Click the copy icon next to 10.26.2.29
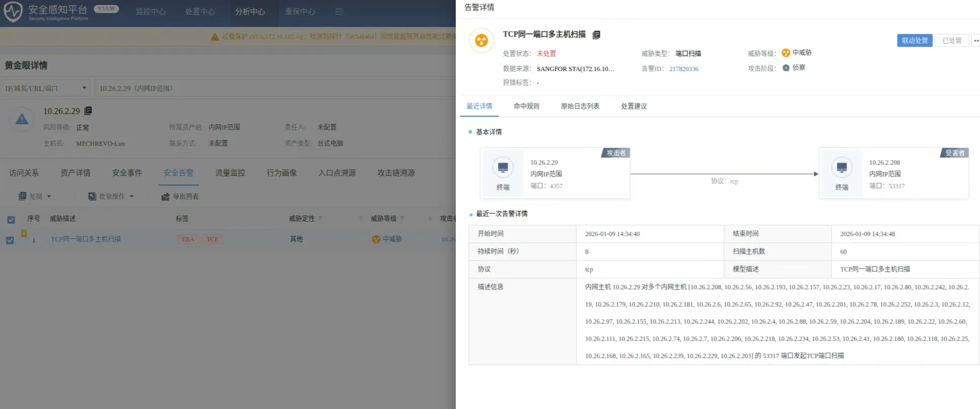This screenshot has height=409, width=980. tap(88, 111)
